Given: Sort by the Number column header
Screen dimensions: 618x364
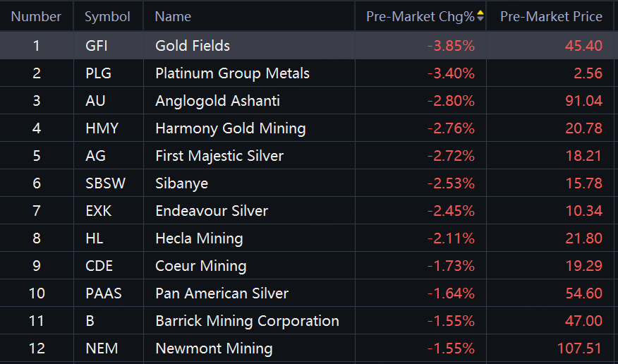Looking at the screenshot, I should point(36,16).
